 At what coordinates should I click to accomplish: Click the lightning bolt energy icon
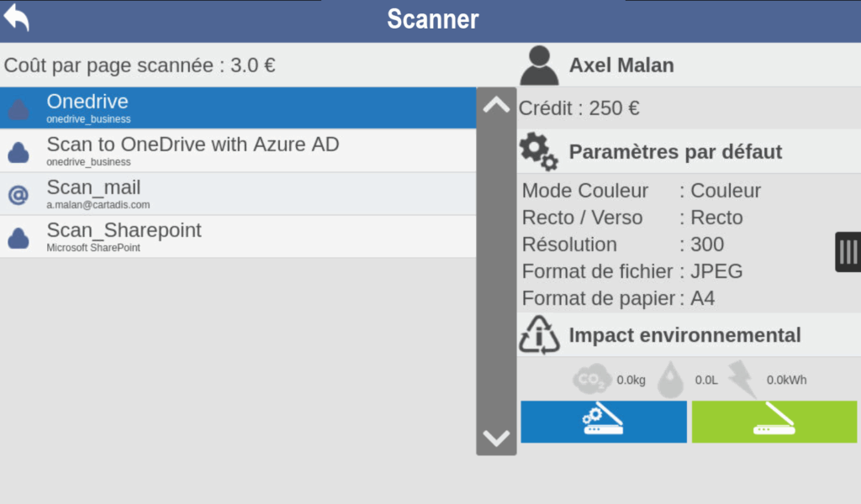pos(742,379)
